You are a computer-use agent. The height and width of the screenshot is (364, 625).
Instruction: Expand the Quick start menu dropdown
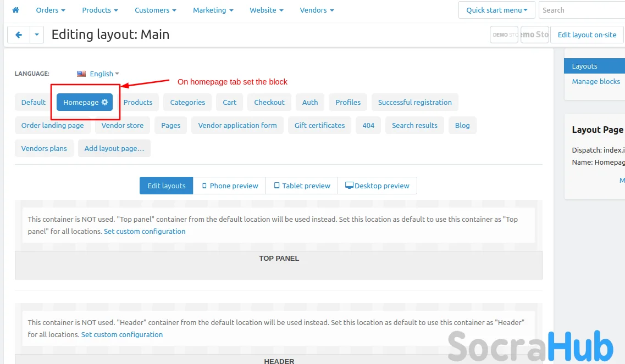tap(497, 10)
